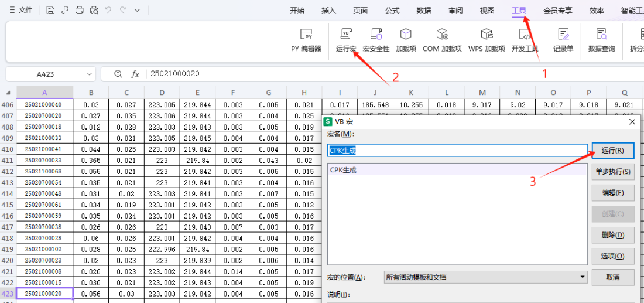Click the 宏名 input field
Viewport: 644px width, 303px height.
457,151
